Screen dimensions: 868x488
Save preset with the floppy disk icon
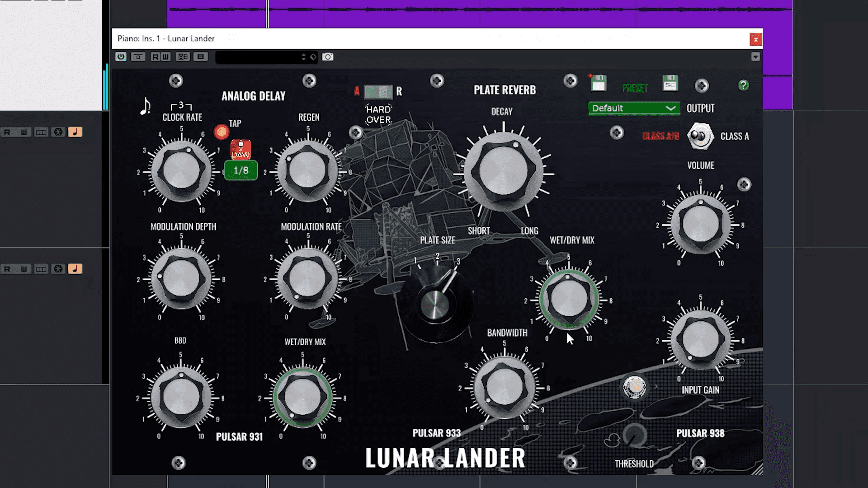[598, 83]
